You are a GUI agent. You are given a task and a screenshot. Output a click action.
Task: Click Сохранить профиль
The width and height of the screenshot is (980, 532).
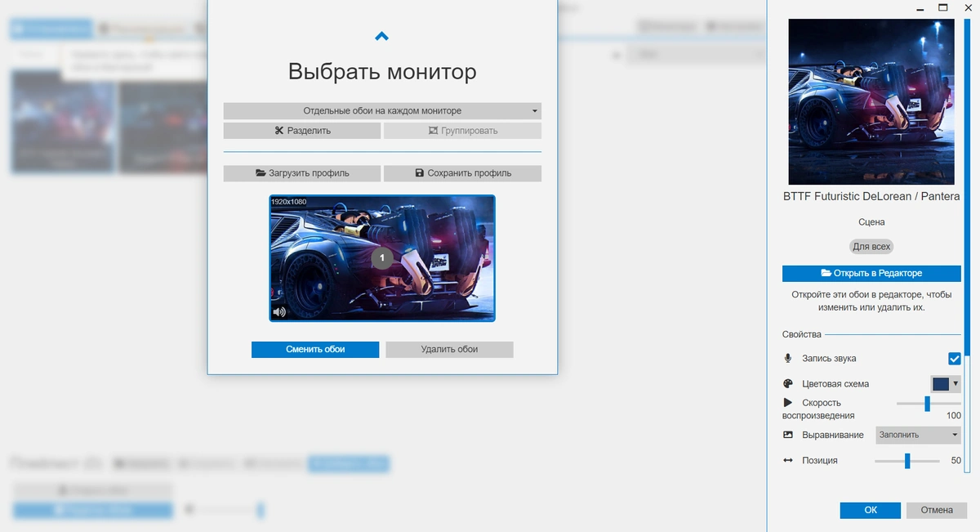click(x=462, y=173)
